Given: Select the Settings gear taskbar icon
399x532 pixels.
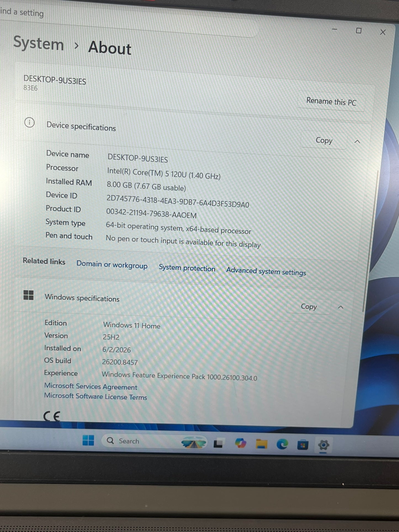Looking at the screenshot, I should [323, 445].
